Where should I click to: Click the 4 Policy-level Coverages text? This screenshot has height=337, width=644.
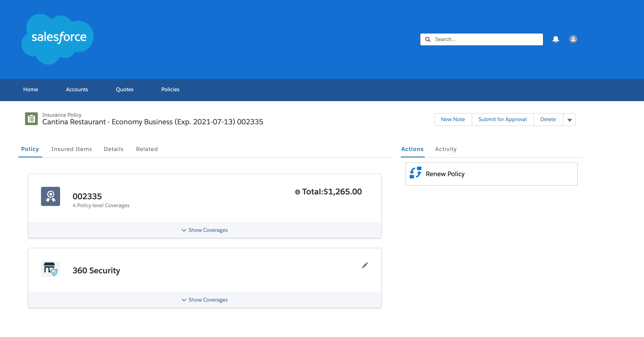[101, 205]
